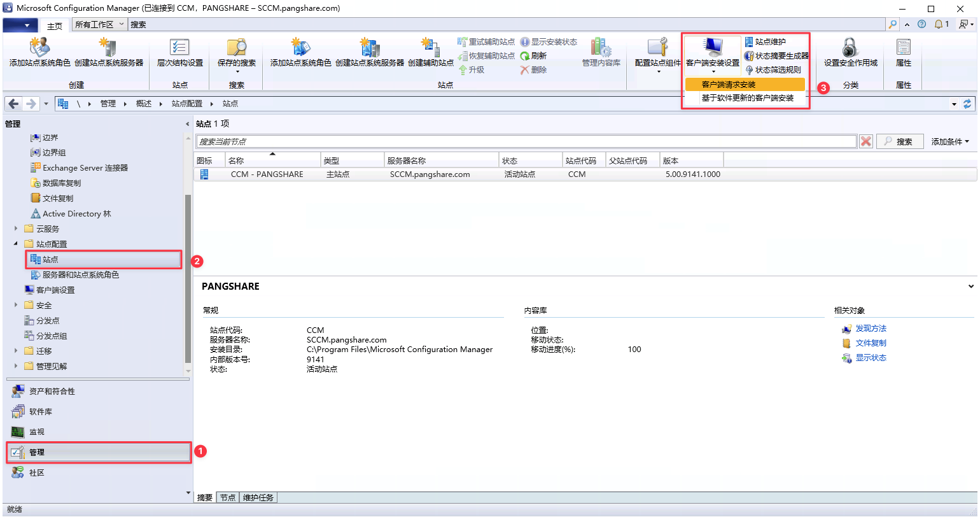Open the address bar dropdown arrow

tap(954, 104)
